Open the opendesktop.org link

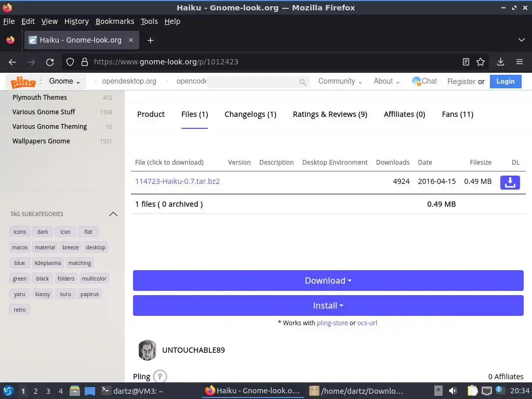[129, 82]
